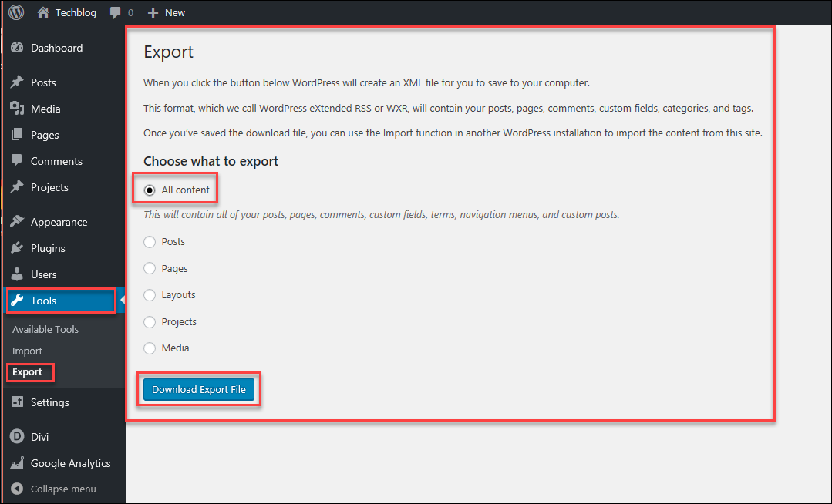
Task: Click the Export page heading
Action: click(169, 52)
